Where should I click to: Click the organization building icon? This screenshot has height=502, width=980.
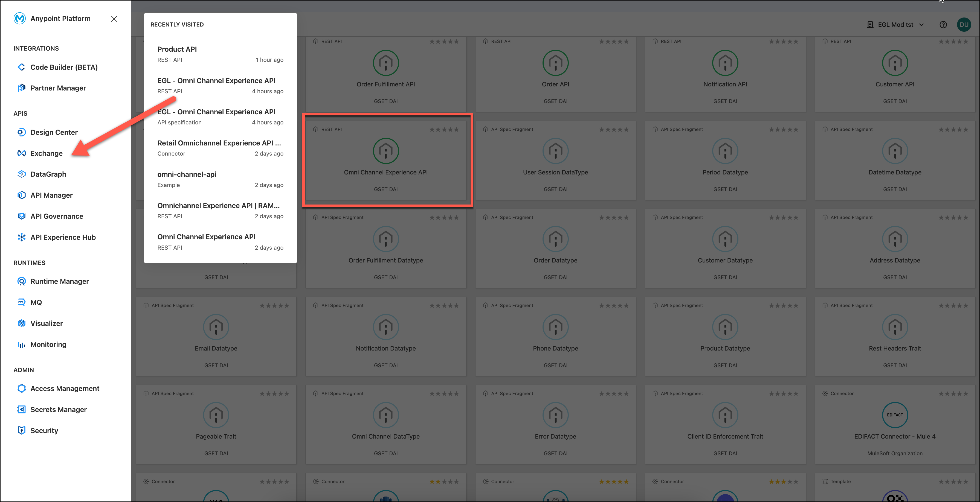click(870, 25)
